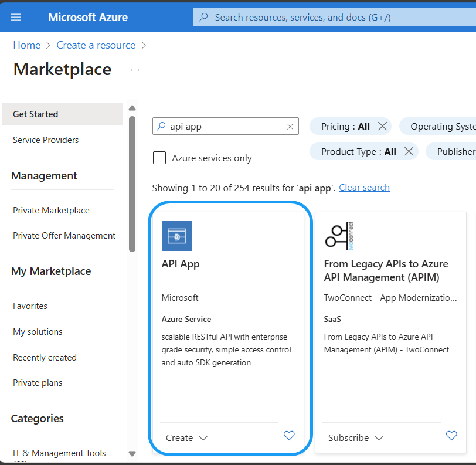
Task: Open the API App title
Action: point(181,264)
